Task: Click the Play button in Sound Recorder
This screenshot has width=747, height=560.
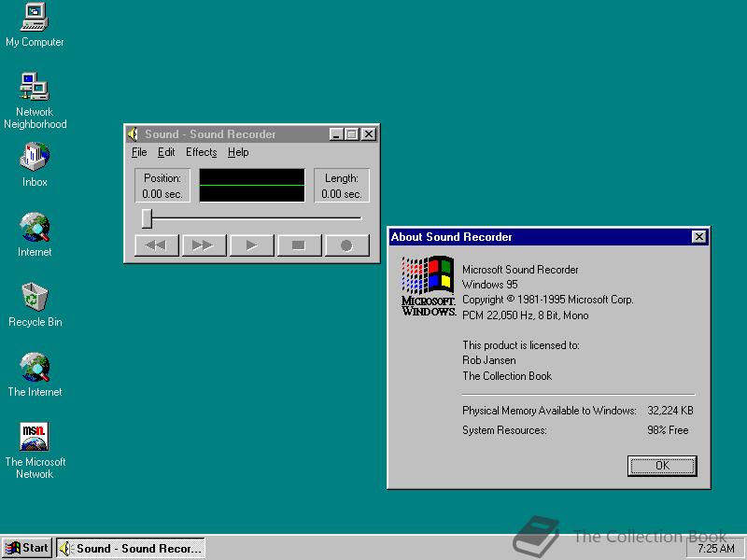Action: point(251,245)
